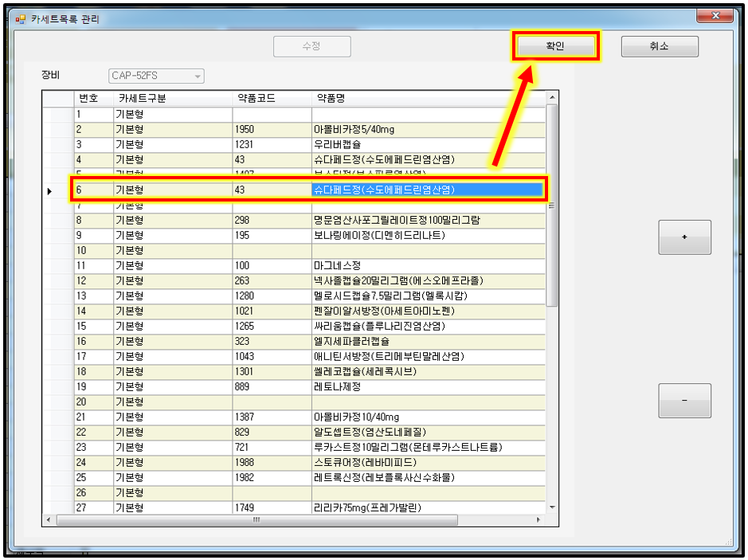Viewport: 748px width, 560px height.
Task: Click horizontal scrollbar left arrow
Action: point(49,520)
